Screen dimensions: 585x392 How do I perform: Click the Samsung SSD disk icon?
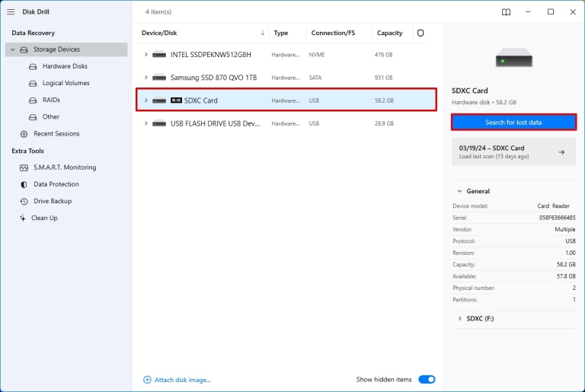click(x=159, y=78)
